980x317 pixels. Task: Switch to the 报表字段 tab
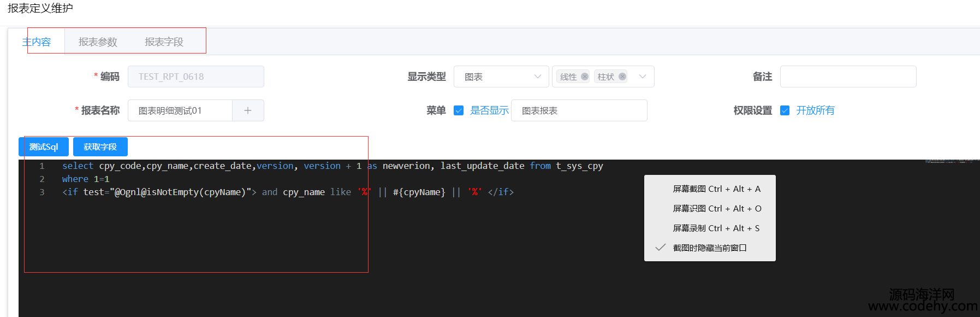click(x=164, y=42)
